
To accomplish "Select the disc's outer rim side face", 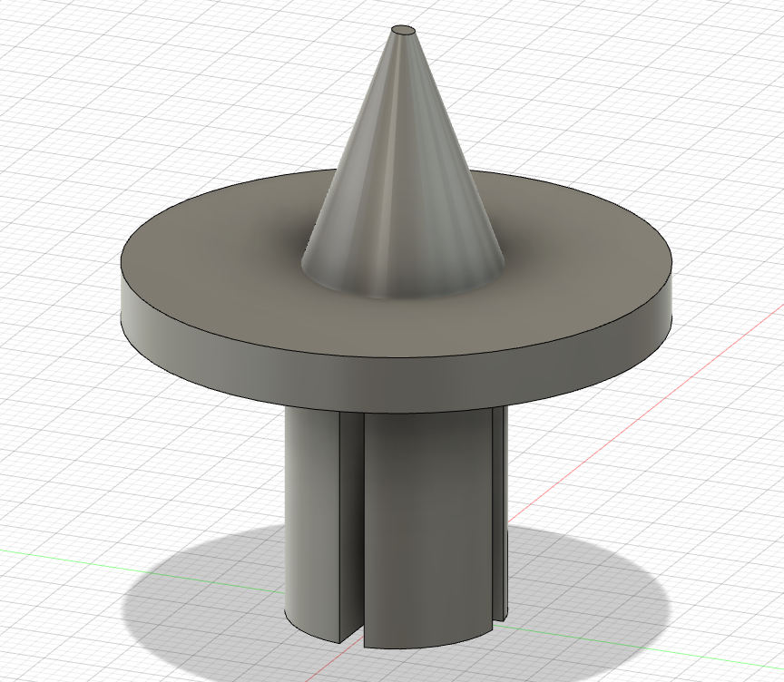I will (x=395, y=387).
